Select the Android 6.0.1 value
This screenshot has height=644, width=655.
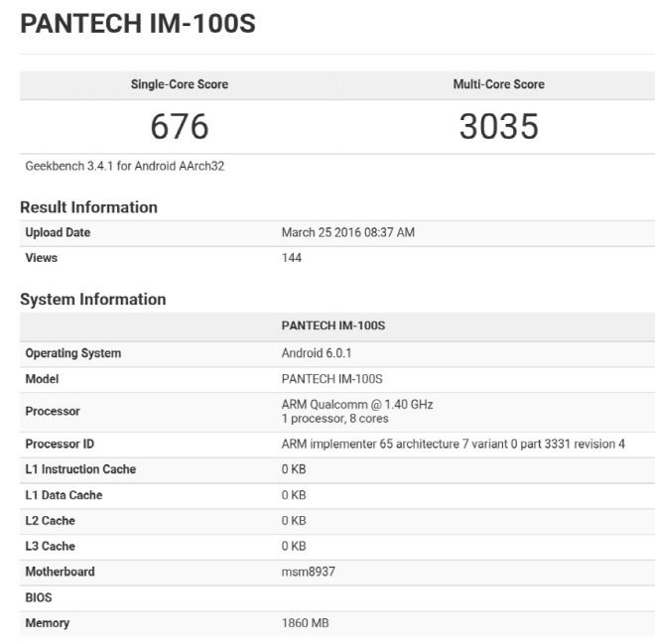pos(317,353)
